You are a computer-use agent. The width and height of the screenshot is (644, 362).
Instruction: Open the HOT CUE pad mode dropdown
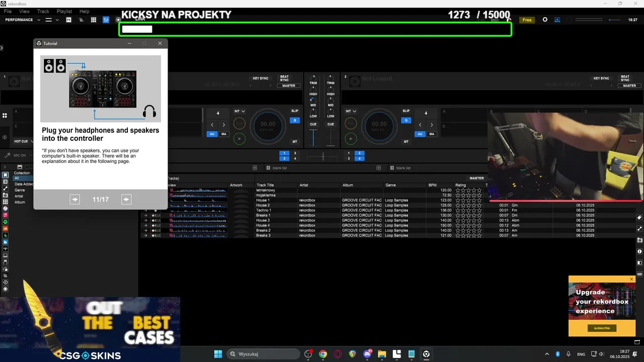pyautogui.click(x=24, y=142)
